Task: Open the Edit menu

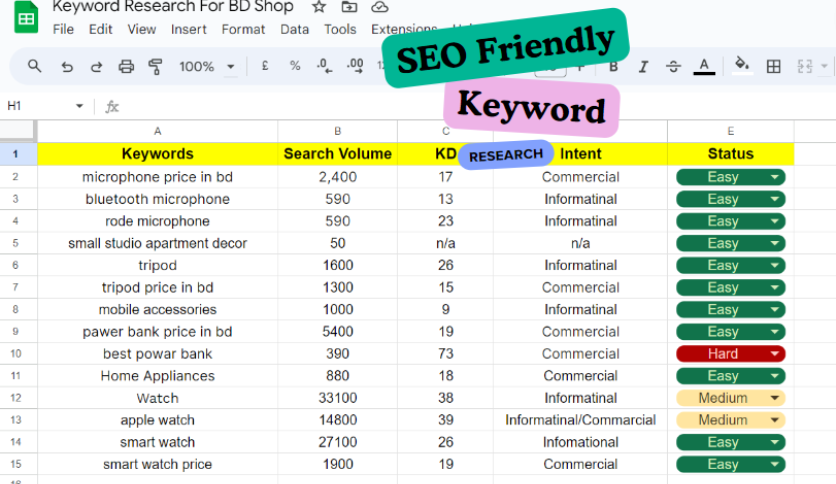Action: coord(100,29)
